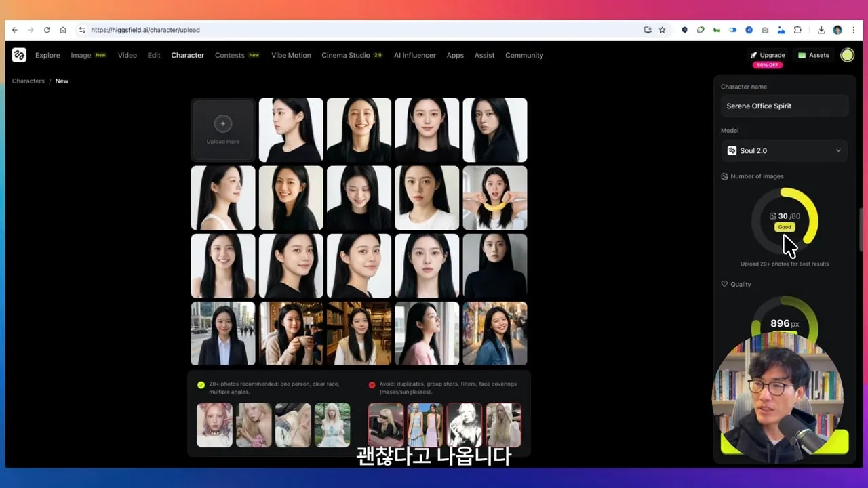The height and width of the screenshot is (488, 868).
Task: Click the browser extensions puzzle icon
Action: click(x=797, y=30)
